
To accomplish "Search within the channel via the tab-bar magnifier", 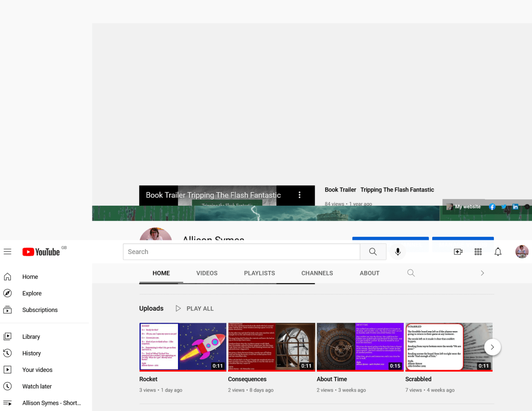I will coord(411,273).
